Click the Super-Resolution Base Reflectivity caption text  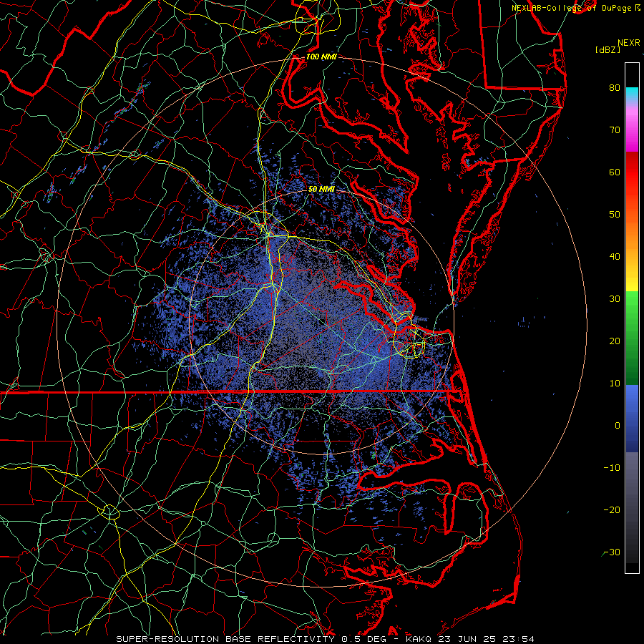tap(225, 639)
